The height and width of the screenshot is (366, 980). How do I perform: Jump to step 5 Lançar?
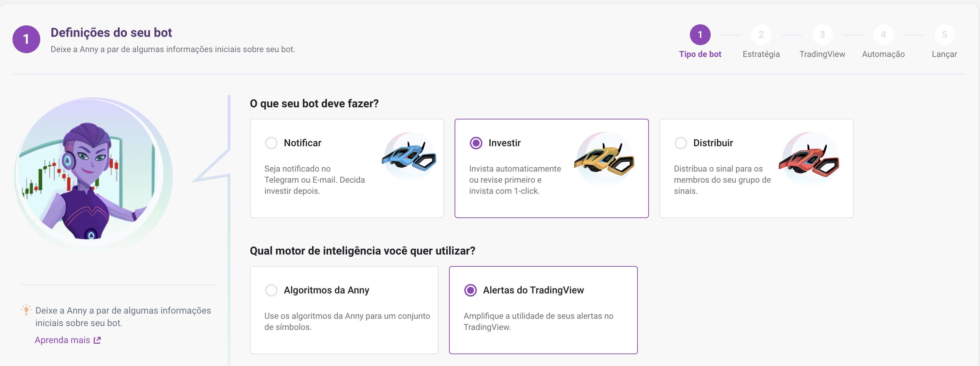coord(944,35)
